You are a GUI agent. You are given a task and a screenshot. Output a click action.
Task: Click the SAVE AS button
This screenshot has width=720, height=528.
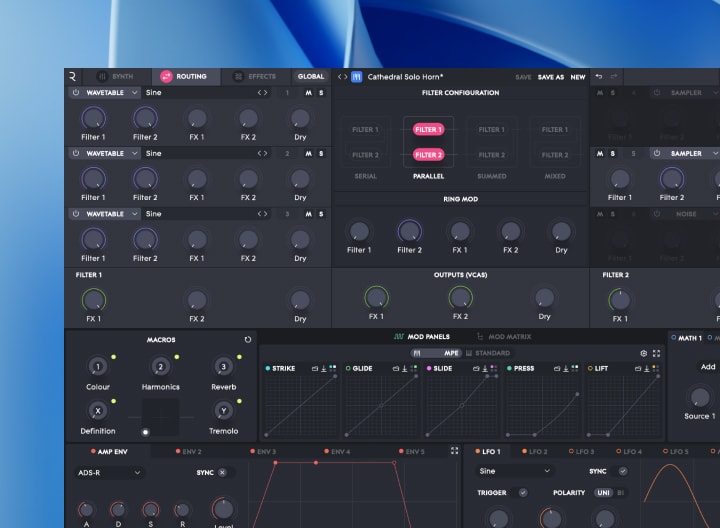(551, 77)
